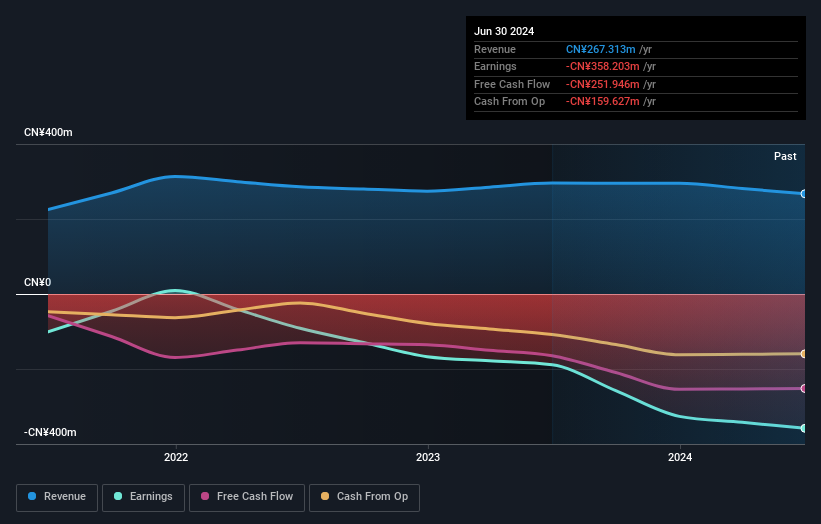
Task: Click the Free Cash Flow label in tooltip
Action: click(512, 84)
